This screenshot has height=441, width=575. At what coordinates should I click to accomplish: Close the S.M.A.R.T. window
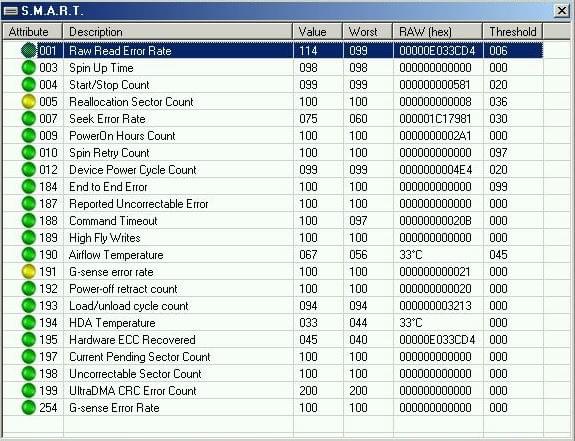(x=562, y=11)
